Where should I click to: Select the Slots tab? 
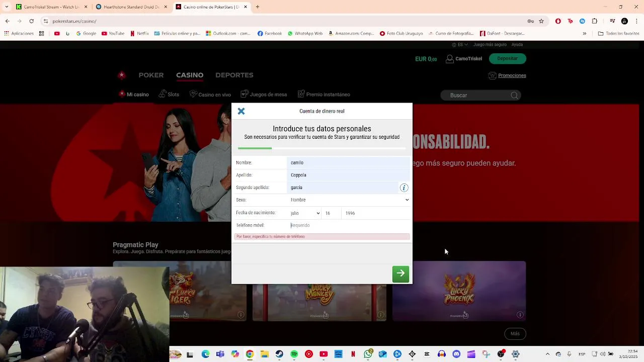169,95
